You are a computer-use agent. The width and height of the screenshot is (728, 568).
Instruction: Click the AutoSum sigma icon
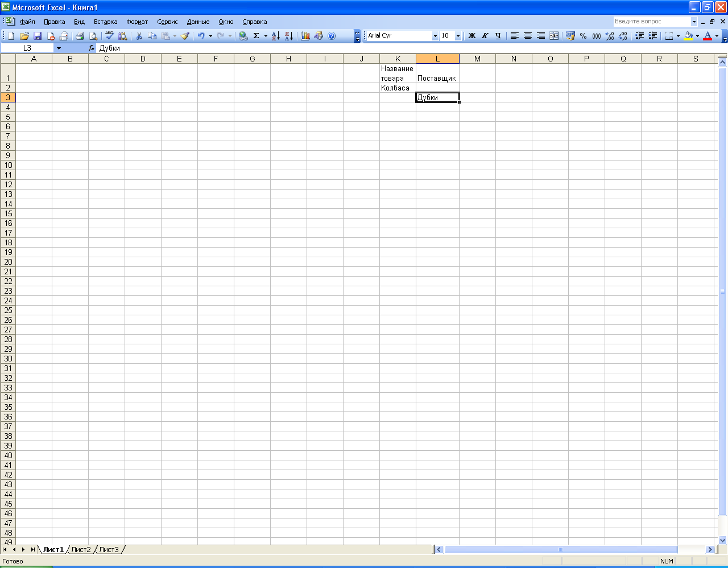click(257, 36)
